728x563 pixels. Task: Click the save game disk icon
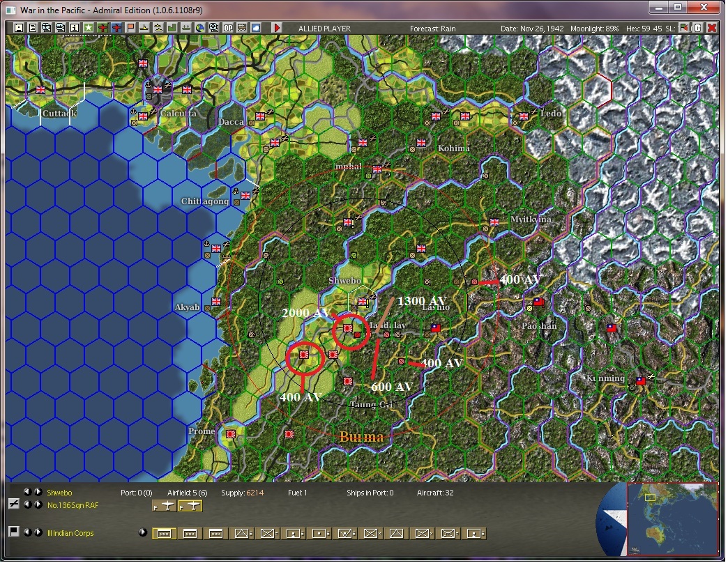(x=19, y=28)
